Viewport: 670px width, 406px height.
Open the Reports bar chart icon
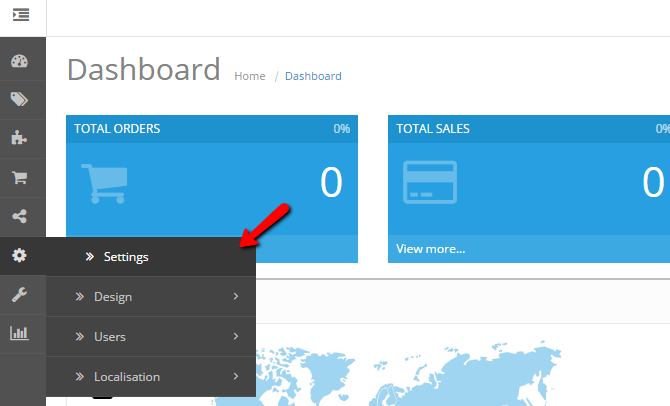coord(20,333)
